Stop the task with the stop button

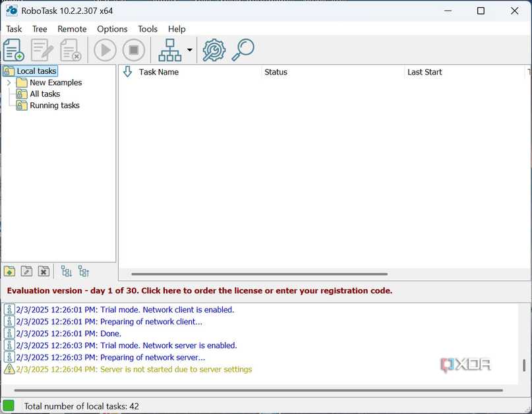pyautogui.click(x=134, y=50)
